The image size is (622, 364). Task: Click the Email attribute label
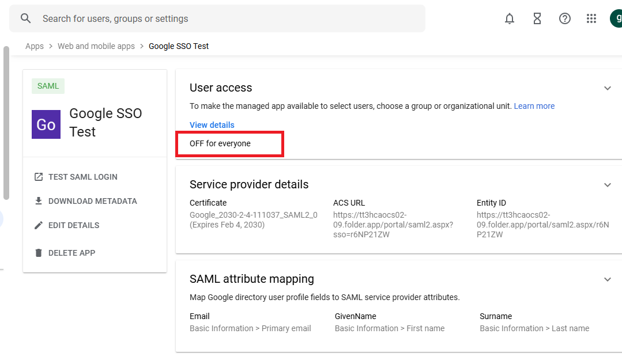tap(199, 316)
